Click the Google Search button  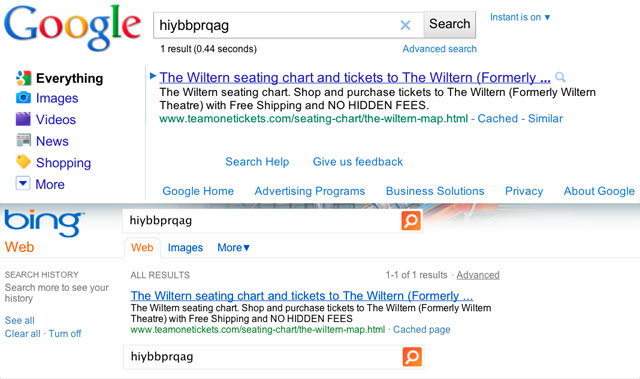[449, 24]
